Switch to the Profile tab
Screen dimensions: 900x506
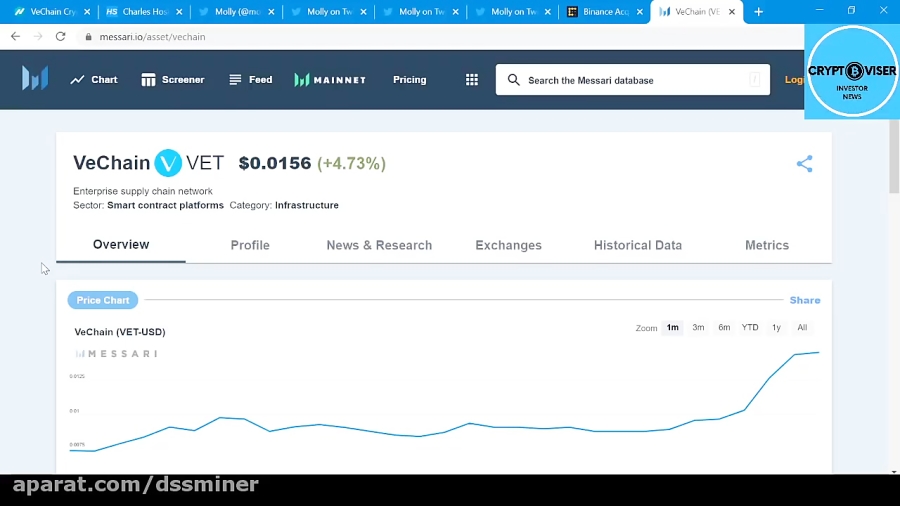(250, 245)
